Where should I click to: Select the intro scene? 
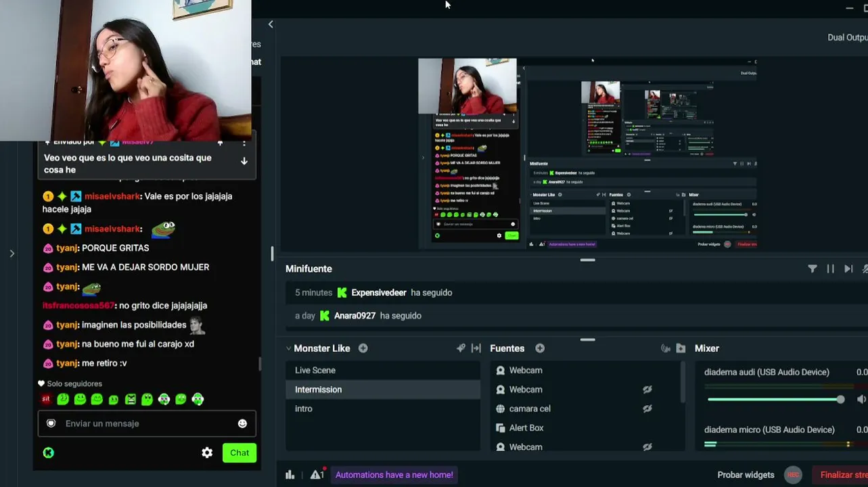point(383,409)
